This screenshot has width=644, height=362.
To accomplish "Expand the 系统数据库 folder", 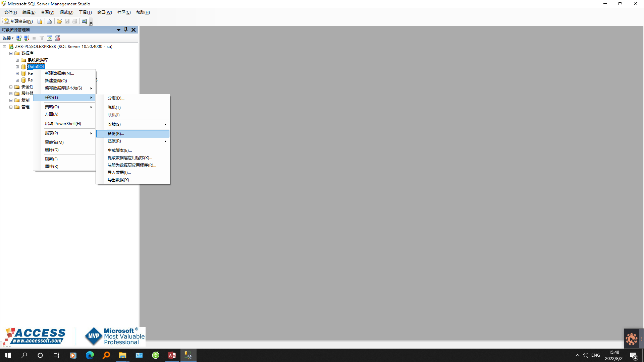I will click(x=17, y=60).
